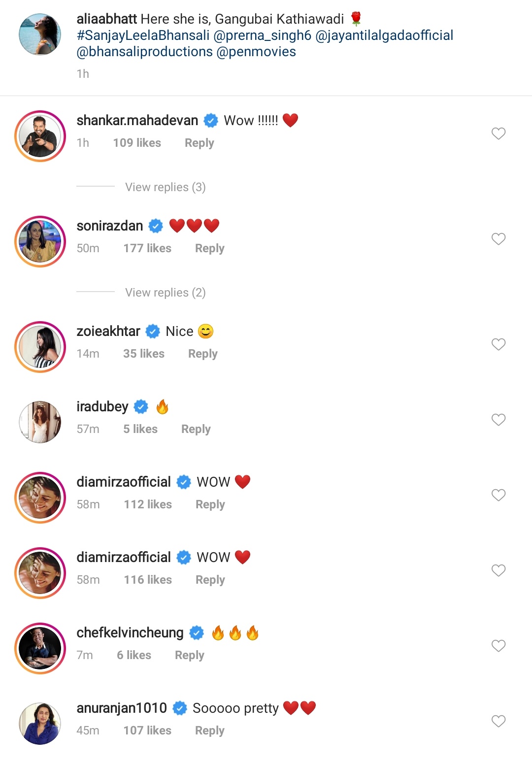Like iradubey's fire emoji comment
Screen dimensions: 532x763
click(498, 420)
